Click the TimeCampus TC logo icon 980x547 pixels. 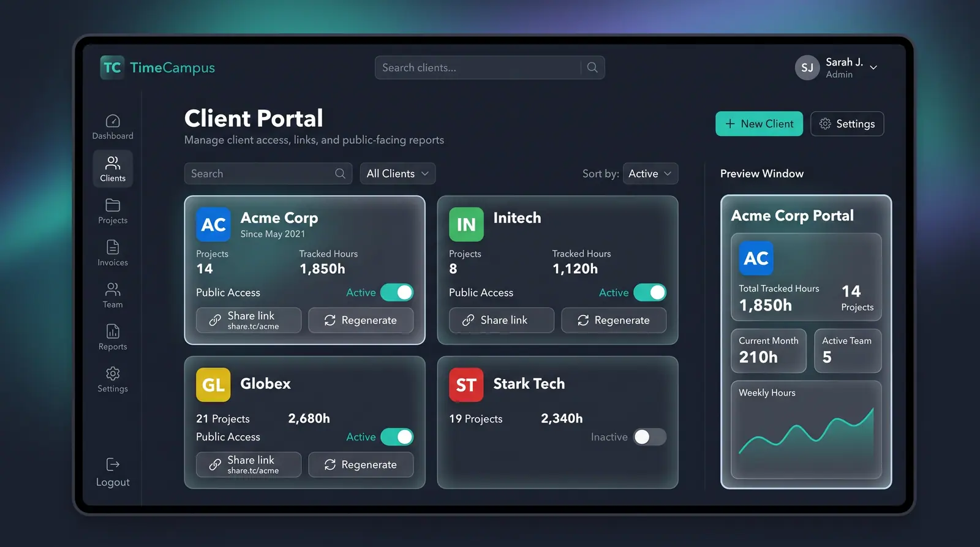coord(112,67)
